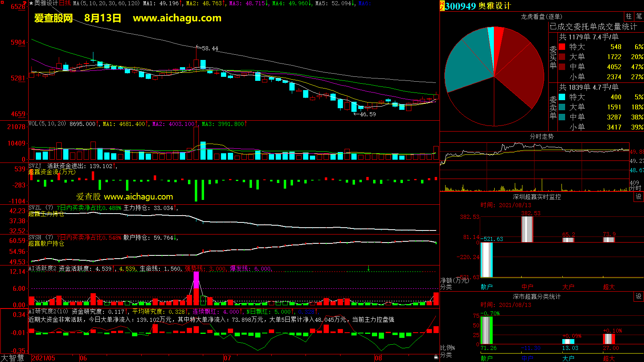Click the 2021/05 date marker on timeline

(x=43, y=358)
